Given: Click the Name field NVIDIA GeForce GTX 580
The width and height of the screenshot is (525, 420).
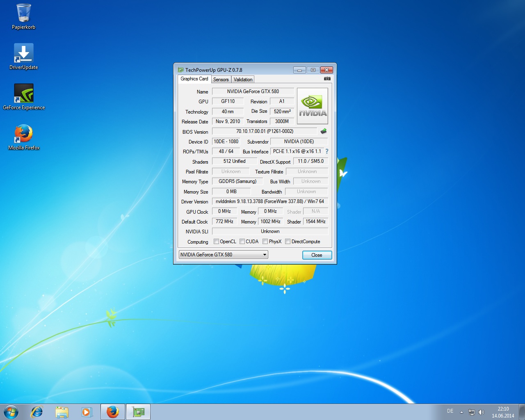Looking at the screenshot, I should 253,91.
